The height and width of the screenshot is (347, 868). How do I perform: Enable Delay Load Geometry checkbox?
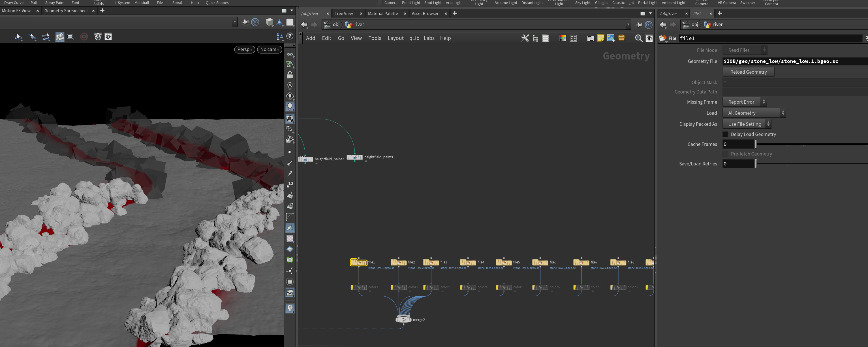coord(725,135)
